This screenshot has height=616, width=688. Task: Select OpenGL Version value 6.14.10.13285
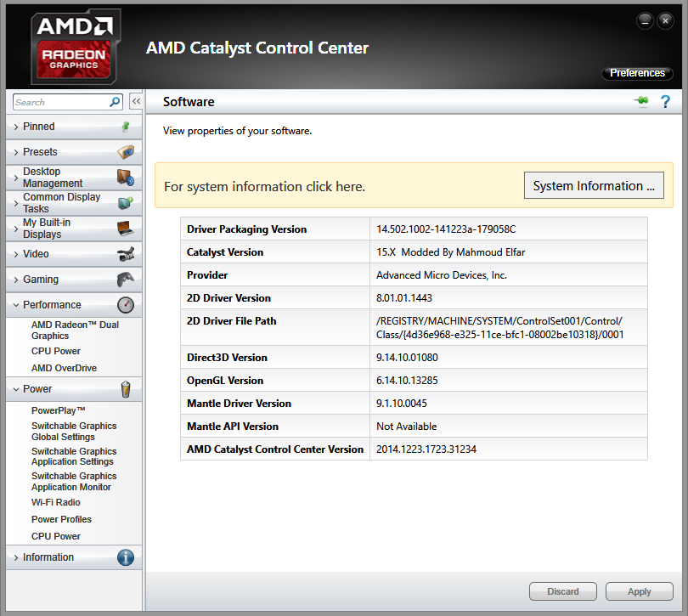coord(407,381)
